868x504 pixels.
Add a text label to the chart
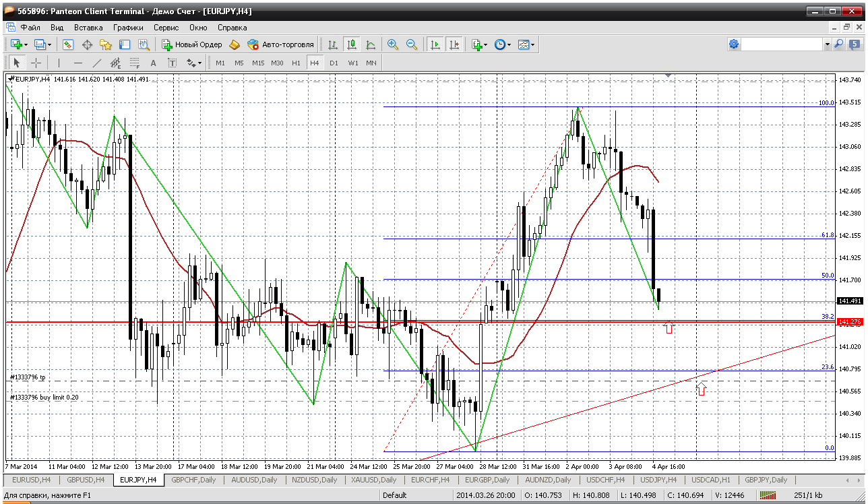point(172,63)
